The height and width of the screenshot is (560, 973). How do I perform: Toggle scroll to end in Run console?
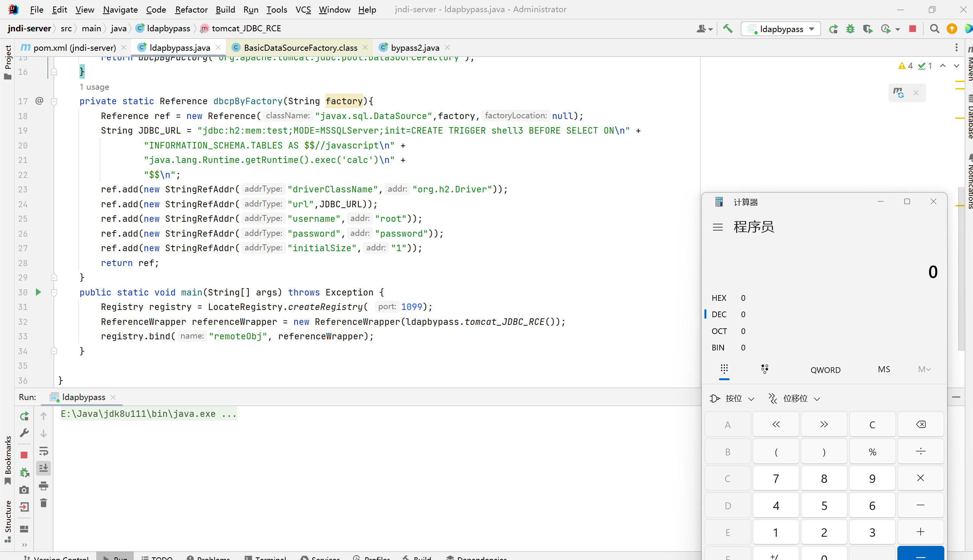(44, 468)
